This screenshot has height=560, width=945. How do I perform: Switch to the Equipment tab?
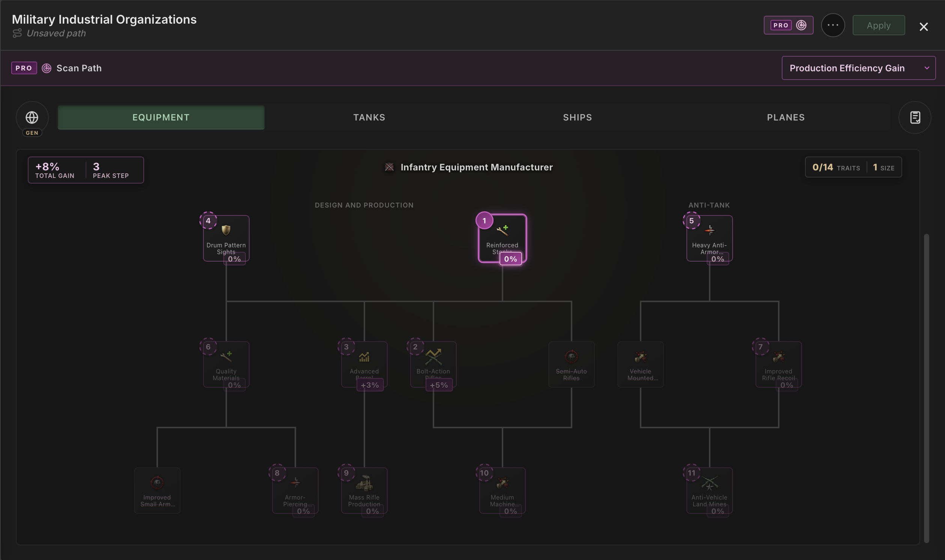161,117
